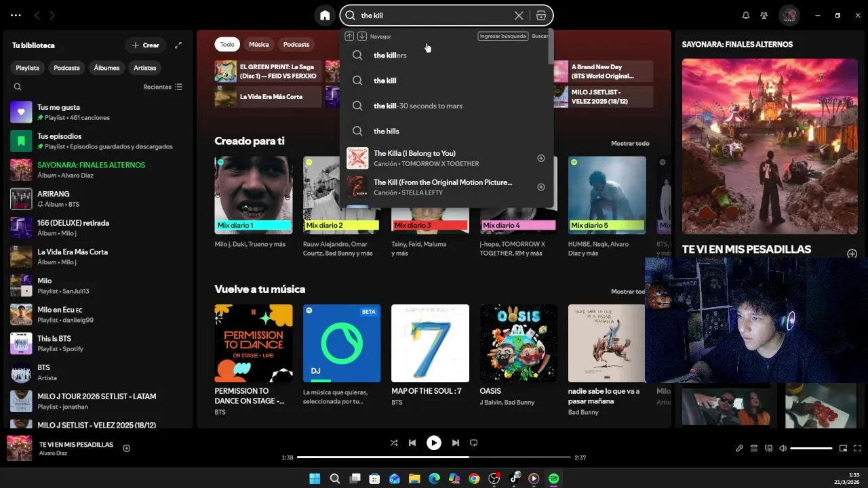Go forward with right arrow
Viewport: 868px width, 488px height.
(52, 15)
